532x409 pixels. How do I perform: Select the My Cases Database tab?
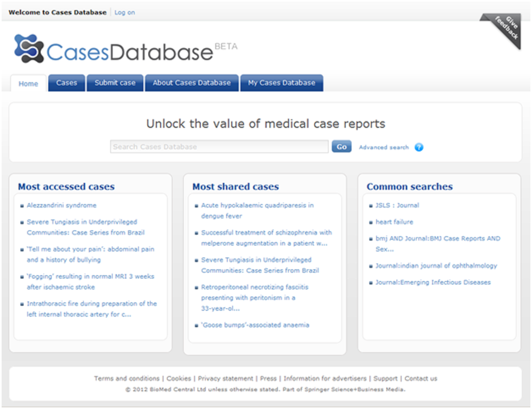(x=281, y=83)
